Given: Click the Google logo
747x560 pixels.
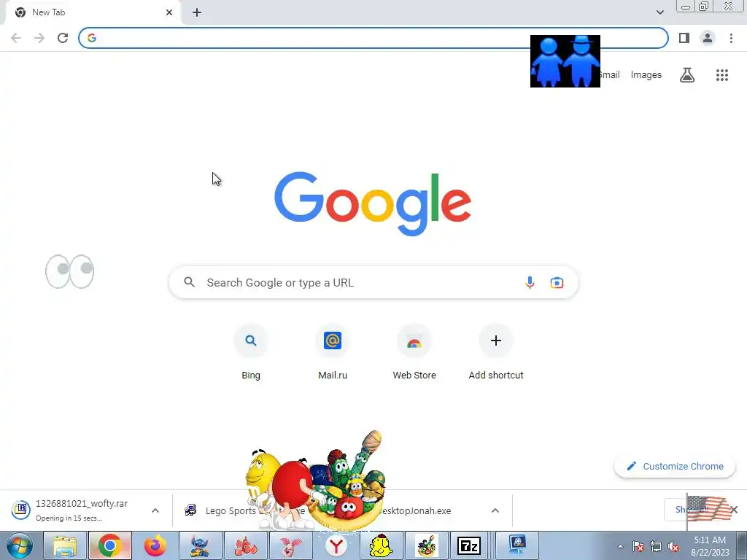Looking at the screenshot, I should (373, 204).
